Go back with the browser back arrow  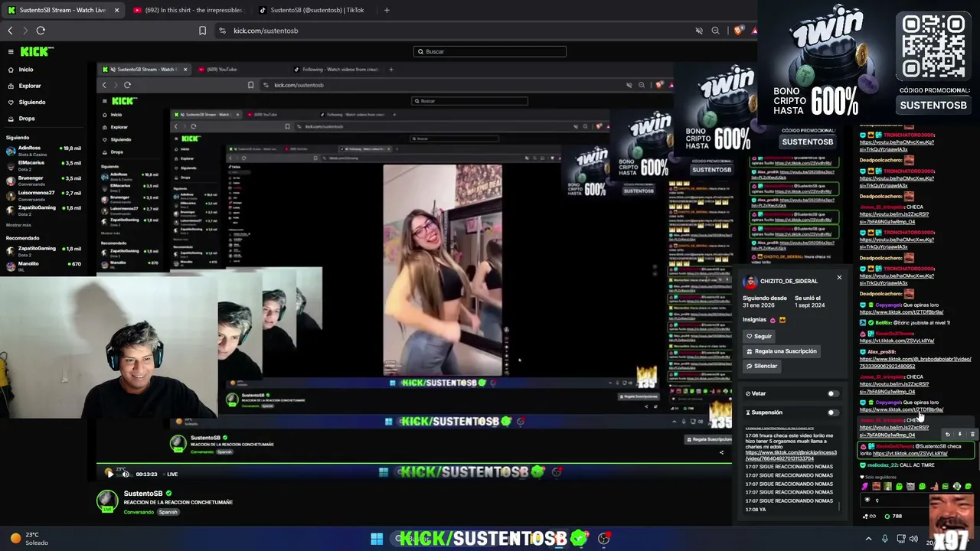(x=10, y=31)
